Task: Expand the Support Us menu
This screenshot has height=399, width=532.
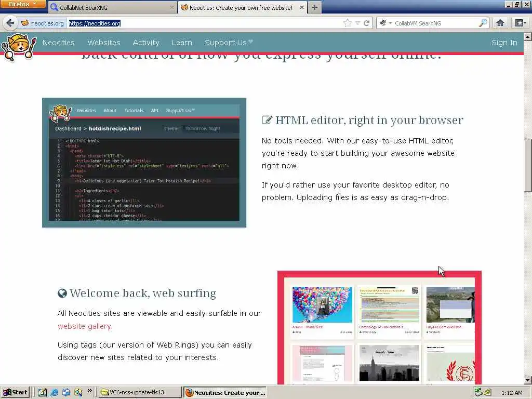Action: point(229,43)
